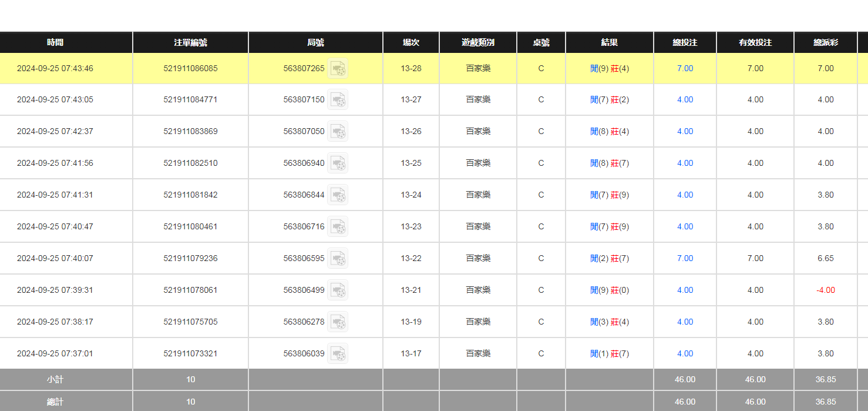868x411 pixels.
Task: Click the 結果 column header
Action: (x=609, y=42)
